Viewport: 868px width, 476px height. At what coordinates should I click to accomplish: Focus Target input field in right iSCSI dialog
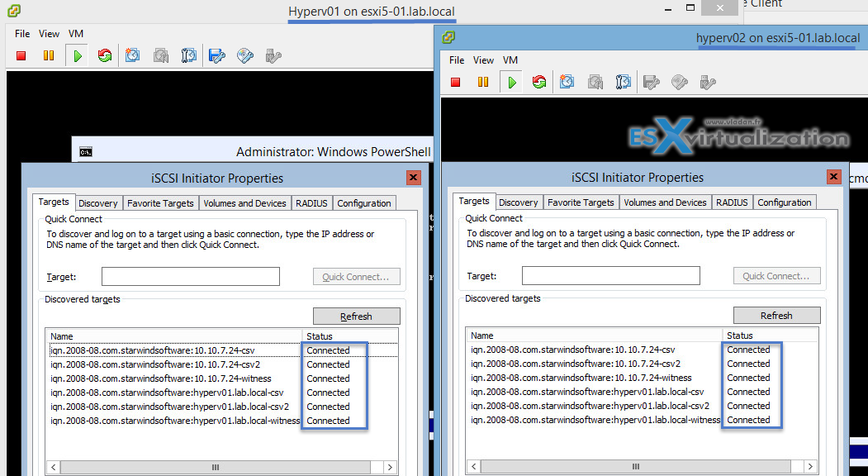point(610,275)
